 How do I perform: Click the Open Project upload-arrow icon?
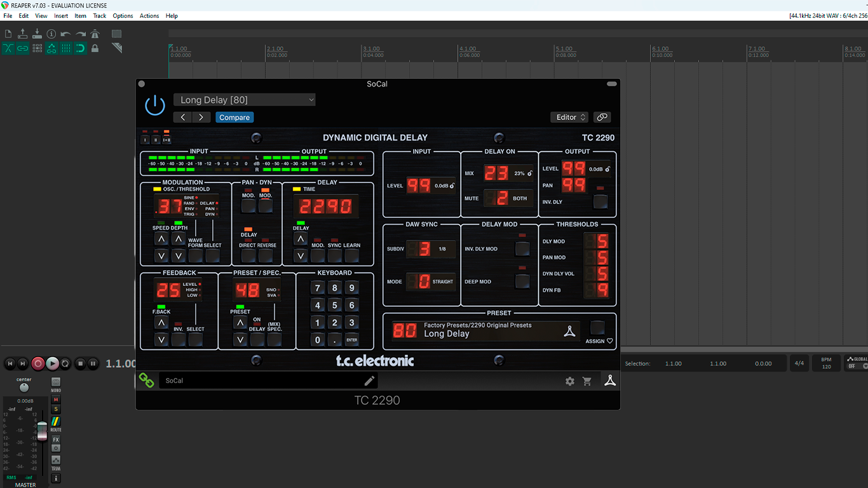(23, 34)
